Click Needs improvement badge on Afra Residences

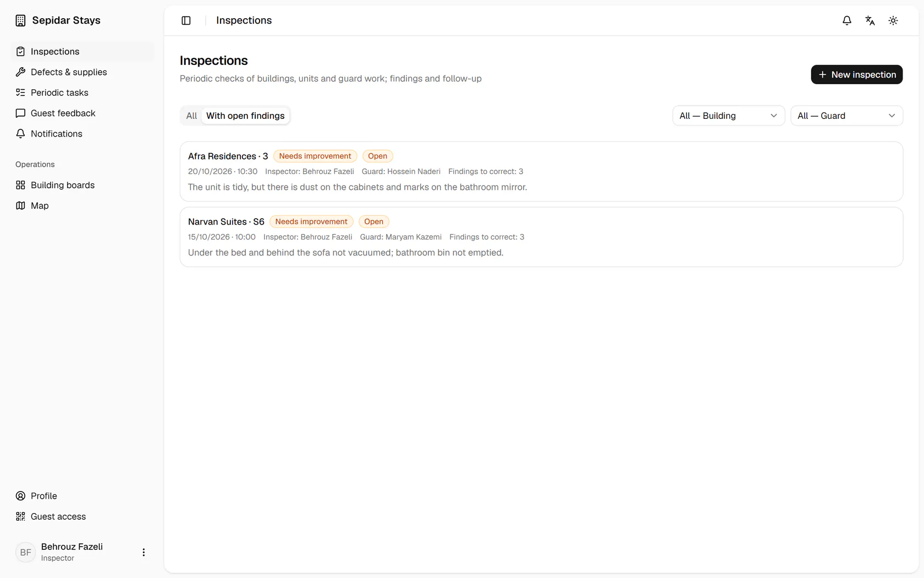coord(315,156)
